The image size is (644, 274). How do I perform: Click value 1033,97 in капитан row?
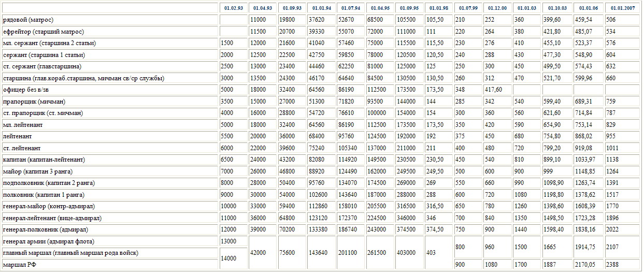pos(586,160)
